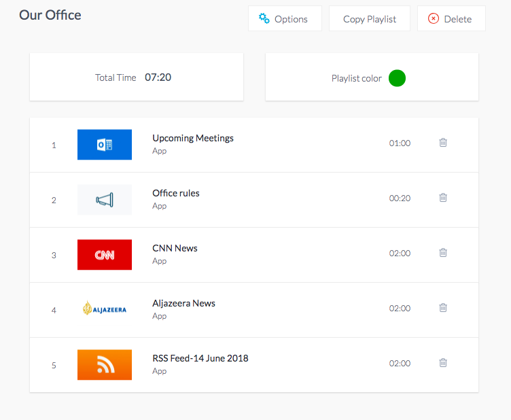This screenshot has height=420, width=511.
Task: Click the Outlook thumbnail for Upcoming Meetings
Action: click(x=105, y=145)
